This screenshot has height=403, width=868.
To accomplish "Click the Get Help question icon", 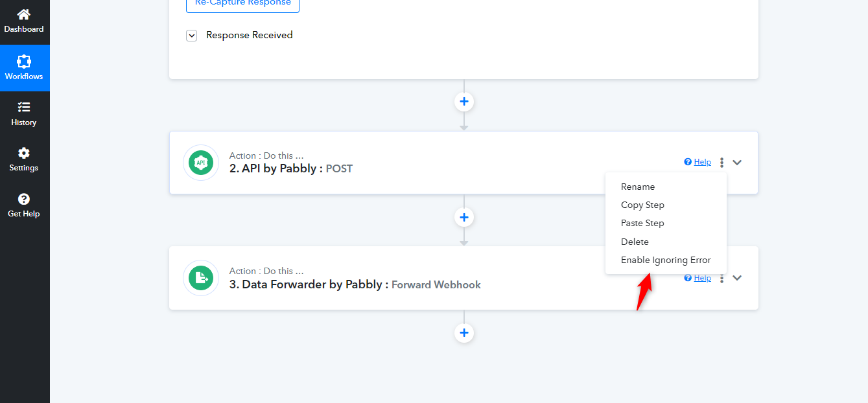I will 24,199.
